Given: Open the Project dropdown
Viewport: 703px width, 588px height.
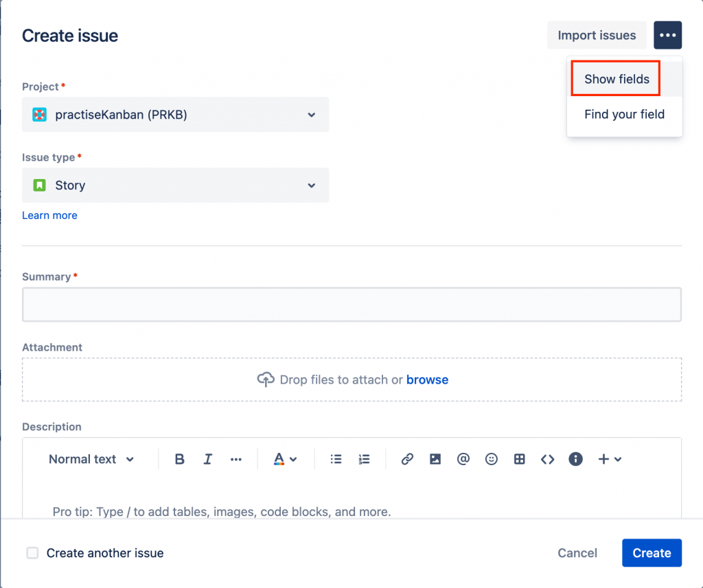Looking at the screenshot, I should (175, 115).
